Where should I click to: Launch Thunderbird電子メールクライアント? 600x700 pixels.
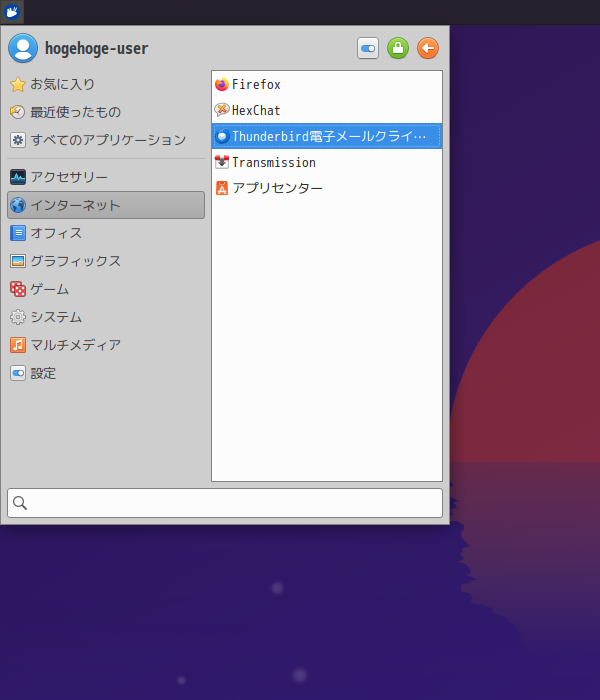pyautogui.click(x=327, y=136)
